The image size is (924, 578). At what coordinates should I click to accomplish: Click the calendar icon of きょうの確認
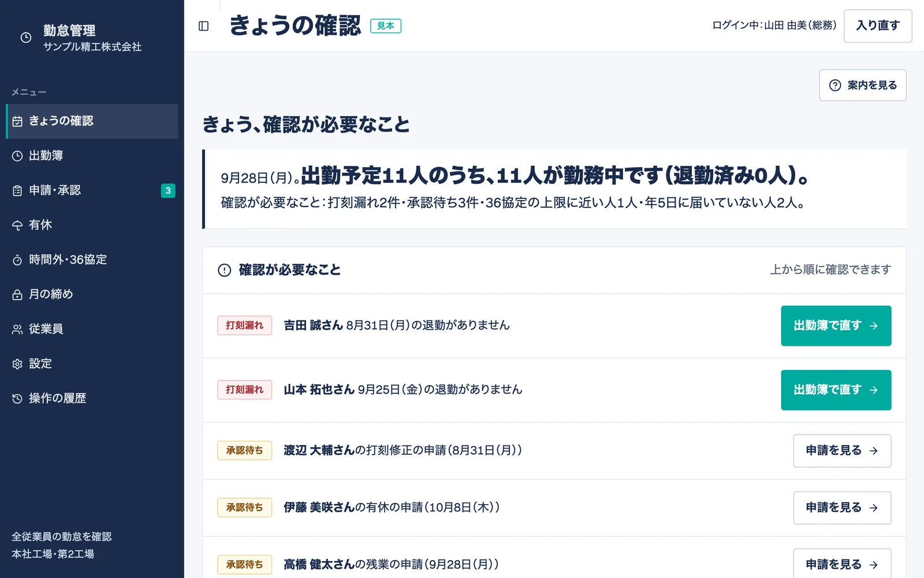[17, 121]
